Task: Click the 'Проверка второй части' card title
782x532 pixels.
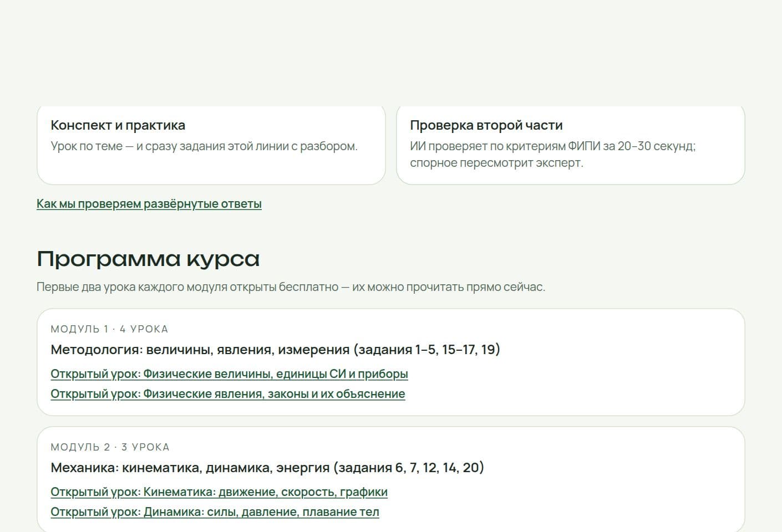Action: point(486,125)
